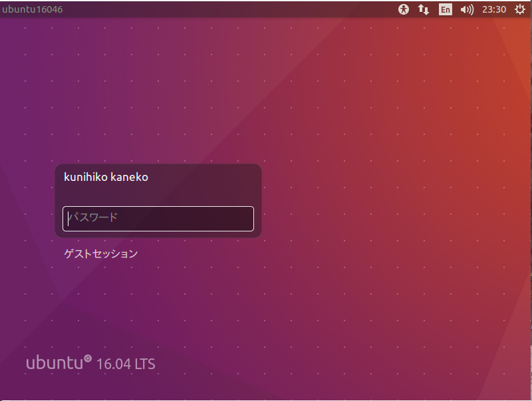The width and height of the screenshot is (532, 401).
Task: Open the accessibility menu icon
Action: 404,9
